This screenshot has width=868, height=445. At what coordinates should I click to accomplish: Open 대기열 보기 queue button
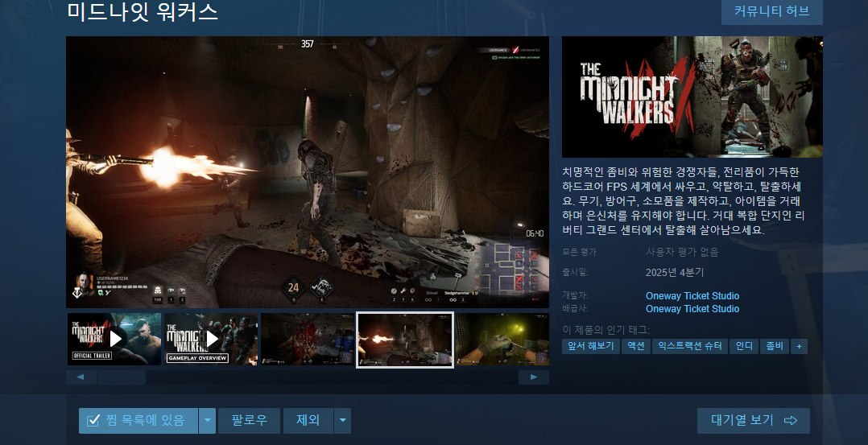tap(754, 421)
